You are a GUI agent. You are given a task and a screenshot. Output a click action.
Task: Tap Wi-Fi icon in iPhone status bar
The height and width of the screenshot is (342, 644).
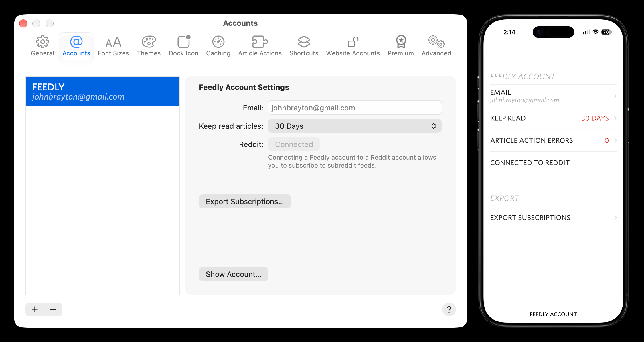pos(596,32)
